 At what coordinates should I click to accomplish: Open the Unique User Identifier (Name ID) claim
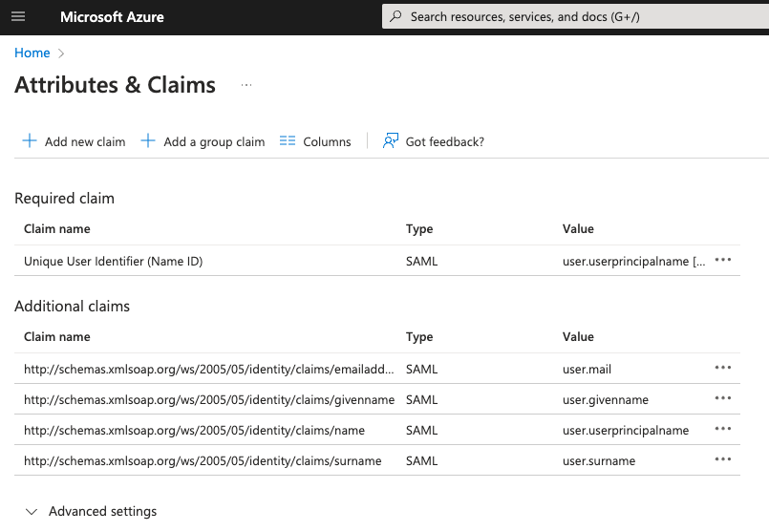pyautogui.click(x=113, y=261)
